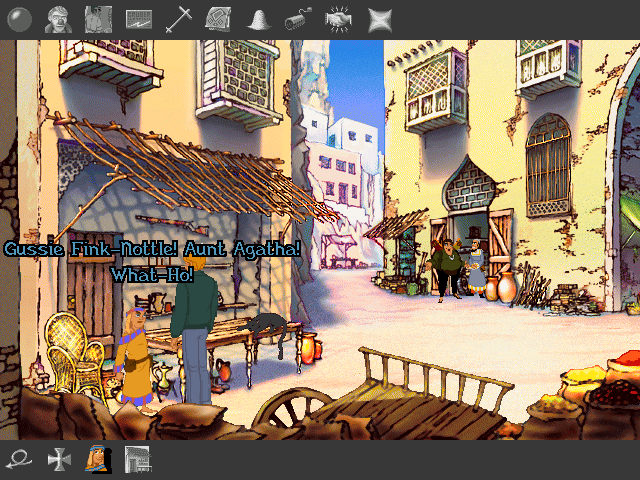Click the four-pointed star icon in top bar
Screen dimensions: 640x480
[379, 19]
